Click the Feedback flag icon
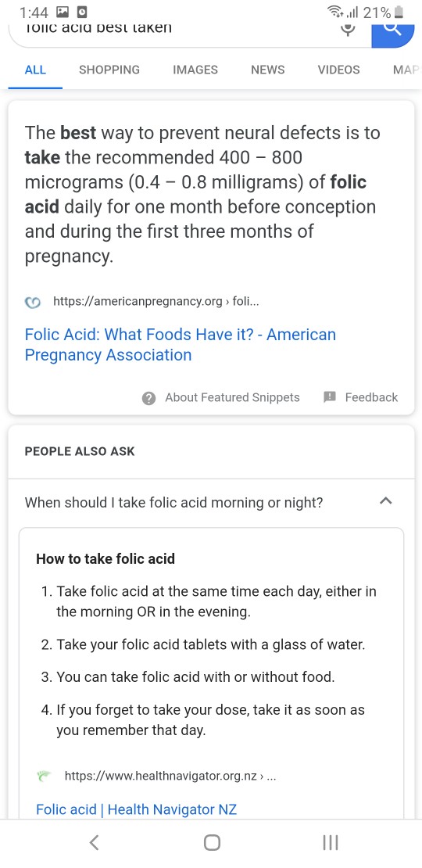 tap(330, 397)
